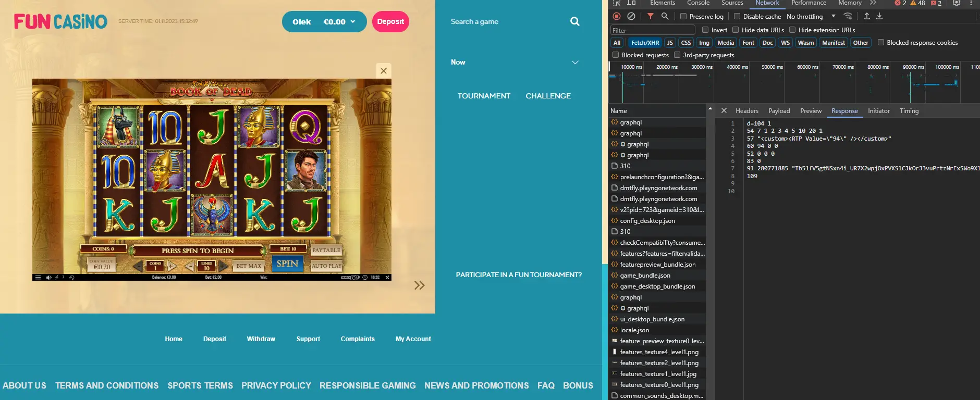This screenshot has width=980, height=400.
Task: Toggle DevTools device toolbar icon
Action: click(x=631, y=3)
